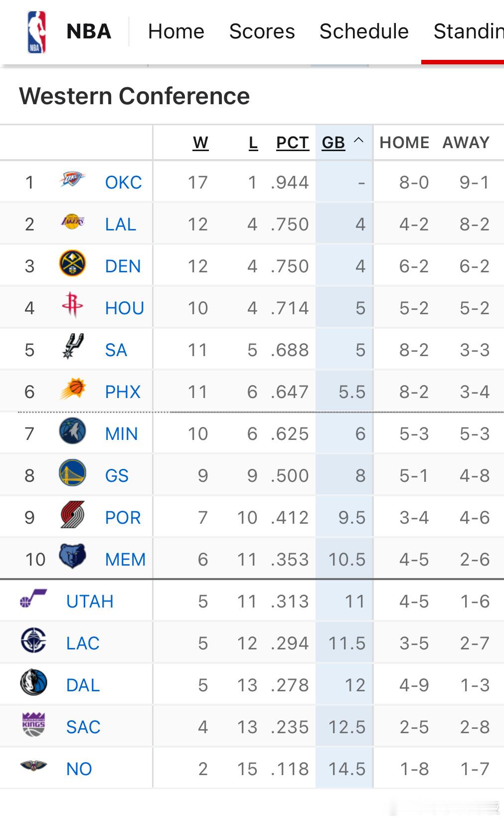Viewport: 504px width, 820px height.
Task: Click the Sacramento Kings logo
Action: (x=33, y=725)
